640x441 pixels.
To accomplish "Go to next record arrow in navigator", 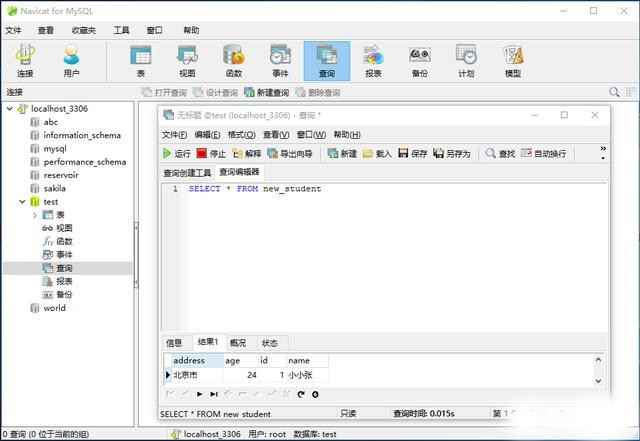I will 200,394.
